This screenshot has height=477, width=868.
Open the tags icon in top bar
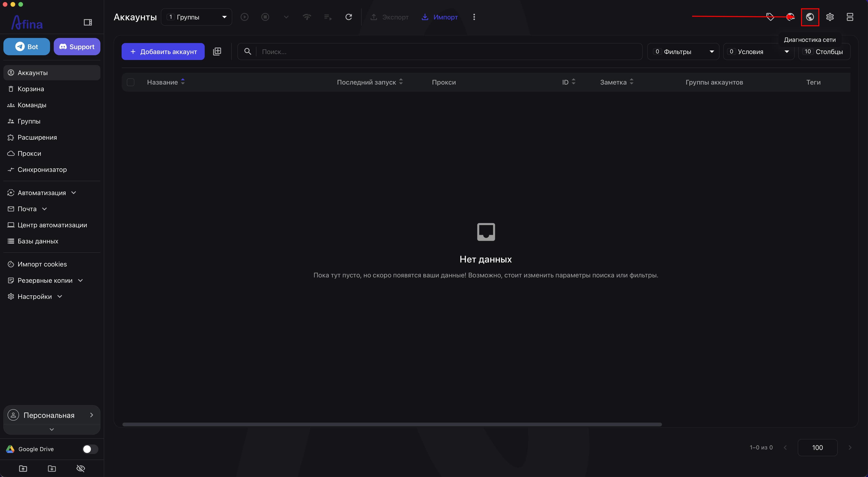[x=770, y=17]
